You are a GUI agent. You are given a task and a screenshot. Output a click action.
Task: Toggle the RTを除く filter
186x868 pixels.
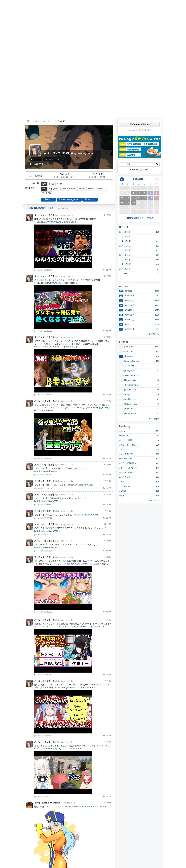pyautogui.click(x=92, y=189)
